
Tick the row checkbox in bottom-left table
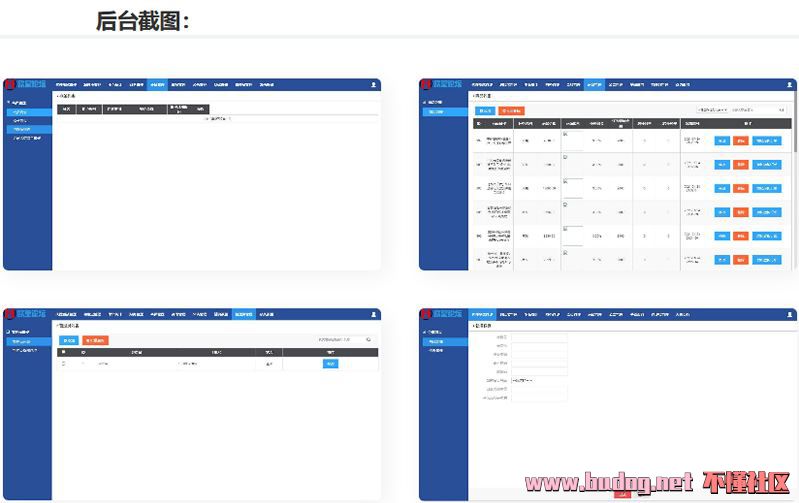pos(64,363)
